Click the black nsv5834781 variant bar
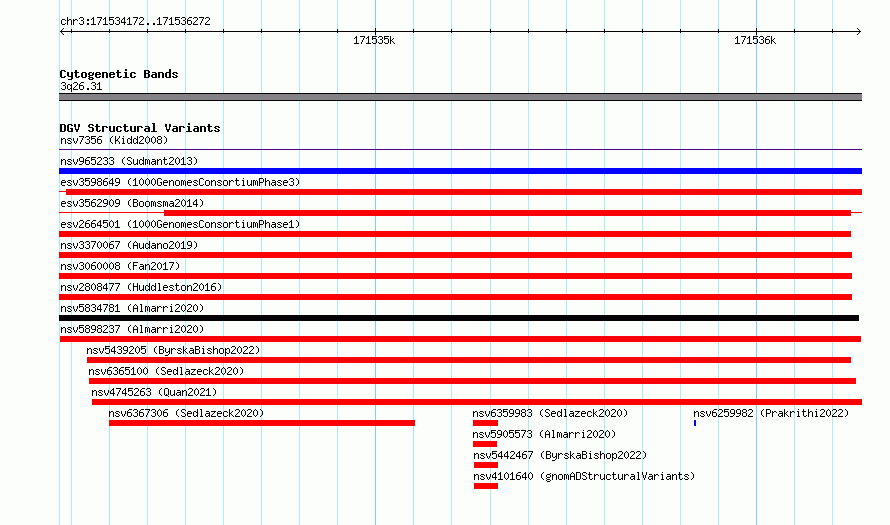This screenshot has height=525, width=890. click(459, 318)
